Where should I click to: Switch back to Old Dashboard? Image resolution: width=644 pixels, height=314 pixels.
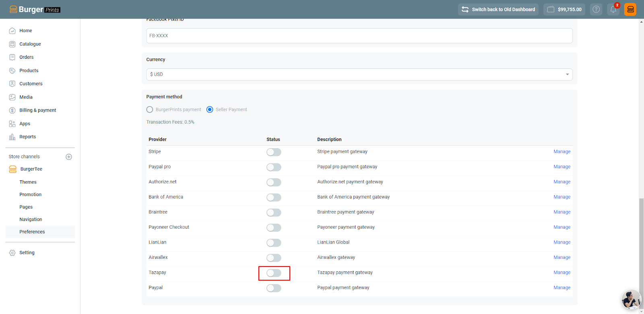click(x=498, y=9)
